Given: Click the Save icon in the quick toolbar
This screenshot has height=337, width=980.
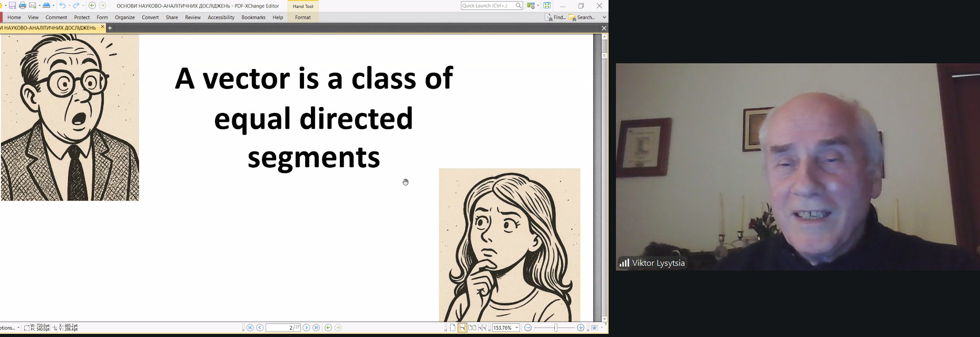Looking at the screenshot, I should pos(12,6).
